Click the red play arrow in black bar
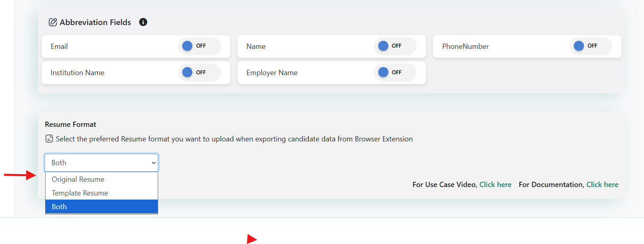The height and width of the screenshot is (244, 644). (251, 239)
